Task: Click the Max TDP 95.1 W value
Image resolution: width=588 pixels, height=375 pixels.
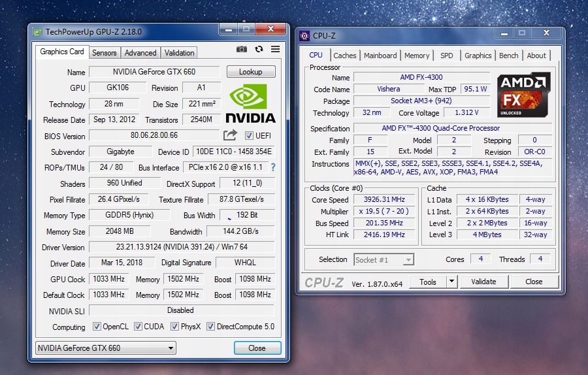Action: [475, 89]
